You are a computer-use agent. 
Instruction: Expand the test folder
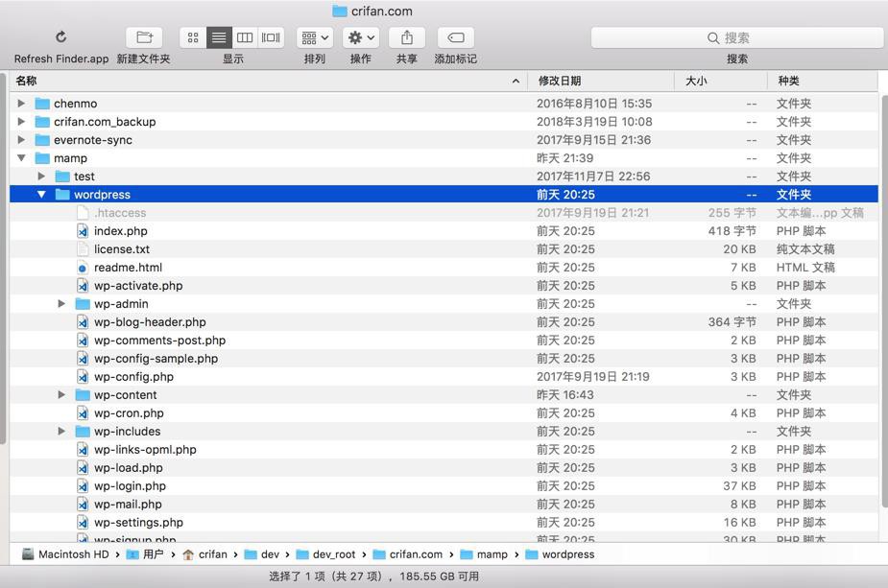click(41, 176)
